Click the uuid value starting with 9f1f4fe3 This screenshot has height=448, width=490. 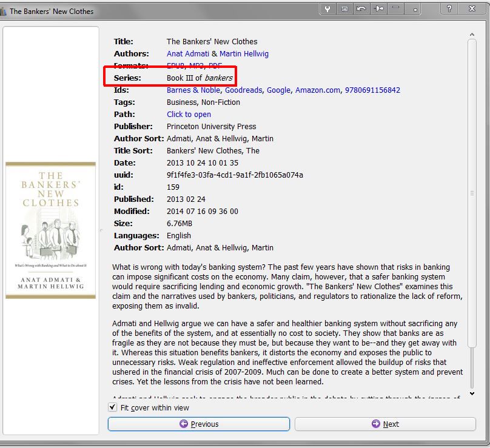[x=235, y=175]
